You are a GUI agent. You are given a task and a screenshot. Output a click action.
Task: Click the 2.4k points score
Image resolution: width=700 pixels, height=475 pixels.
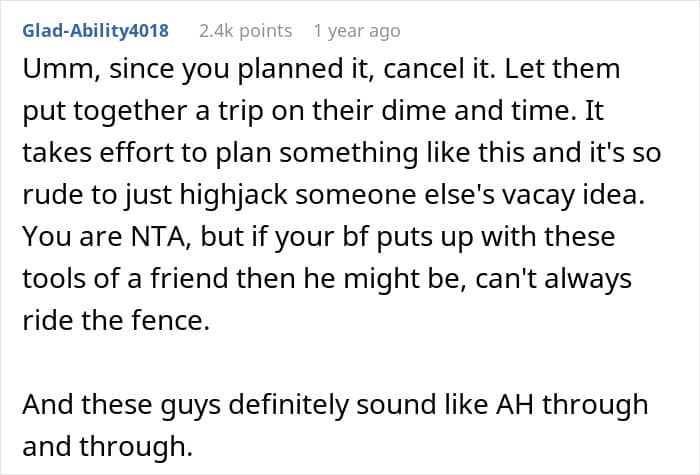246,31
